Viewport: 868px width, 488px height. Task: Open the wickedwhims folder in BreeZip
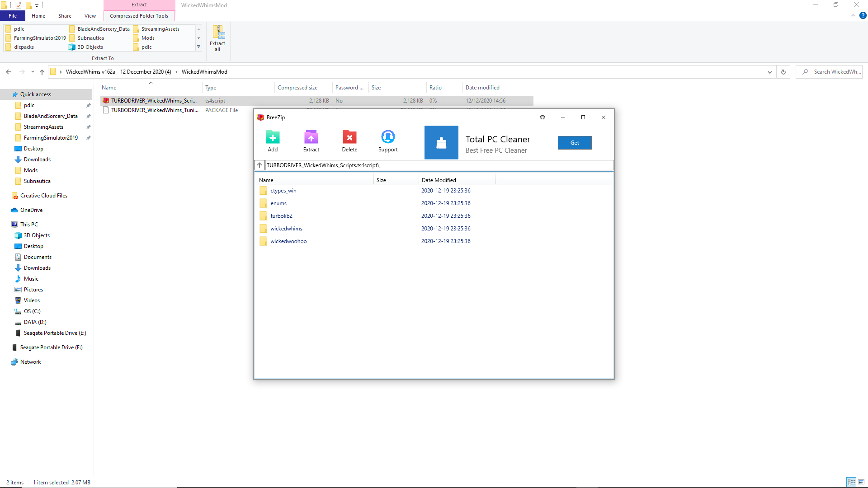(x=286, y=229)
